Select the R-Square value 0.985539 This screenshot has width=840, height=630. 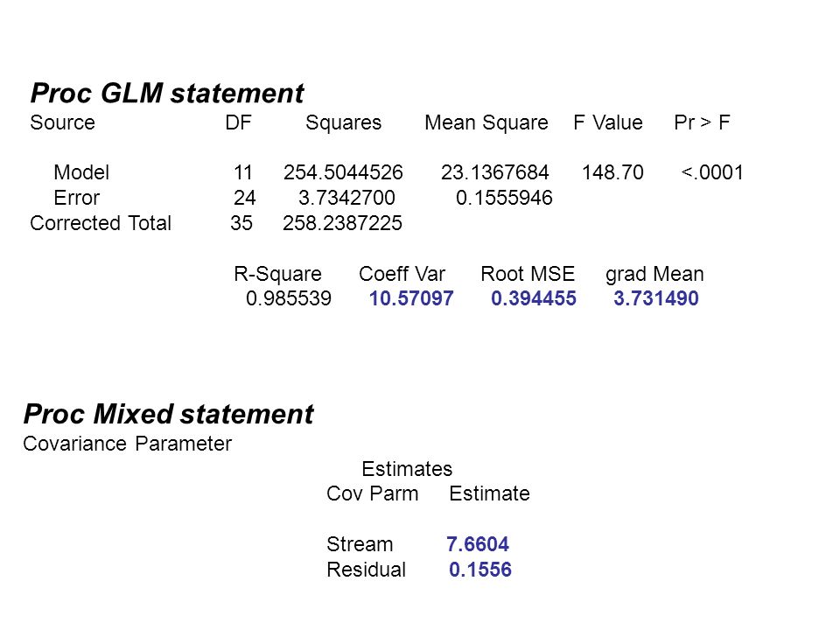click(289, 298)
